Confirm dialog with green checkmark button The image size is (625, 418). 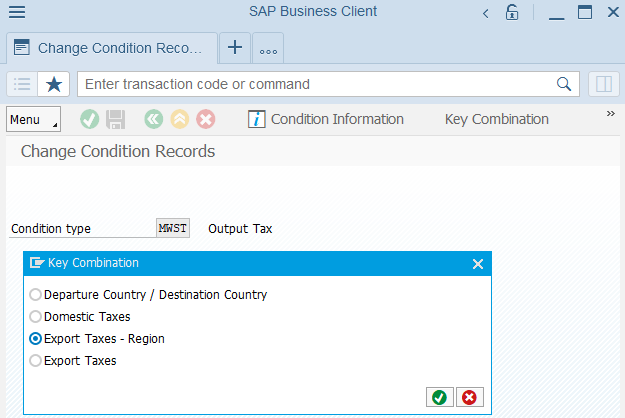[440, 397]
